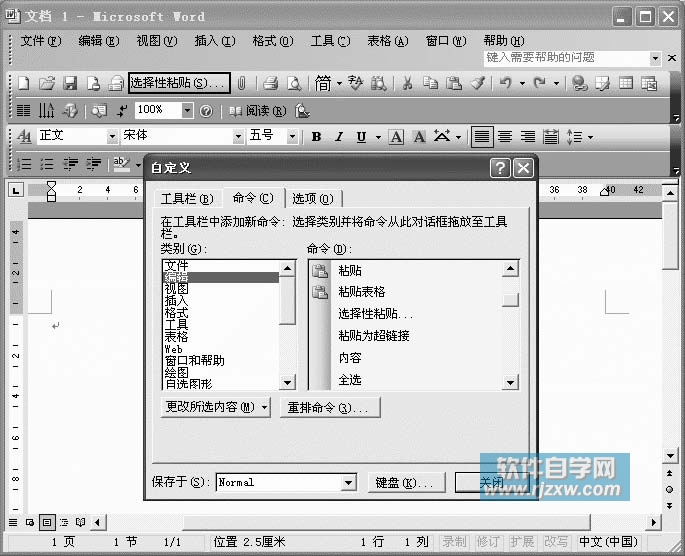Toggle 修订 indicator in status bar
The height and width of the screenshot is (556, 685).
pos(488,542)
